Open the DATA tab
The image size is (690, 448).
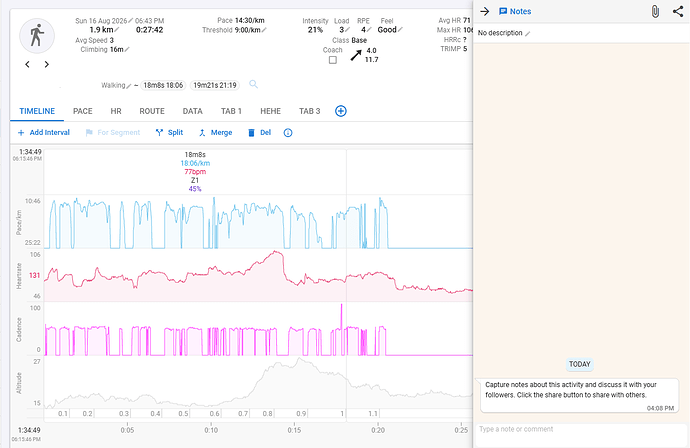tap(193, 111)
